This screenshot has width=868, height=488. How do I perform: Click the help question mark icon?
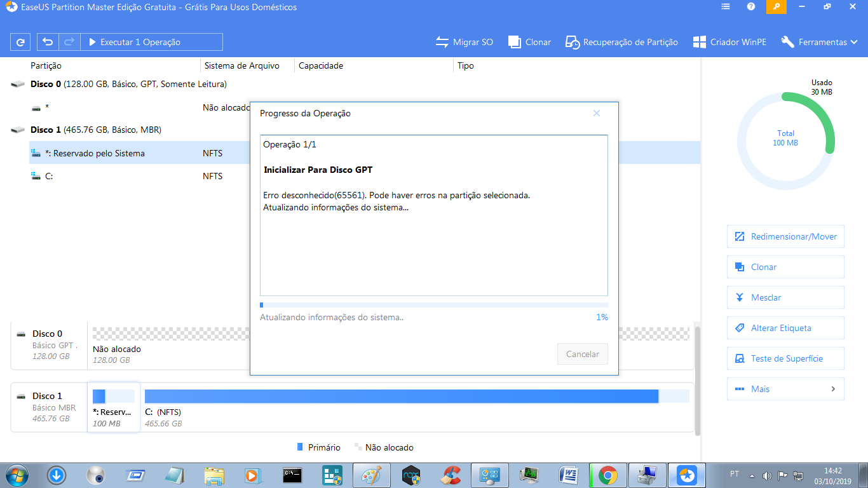751,7
